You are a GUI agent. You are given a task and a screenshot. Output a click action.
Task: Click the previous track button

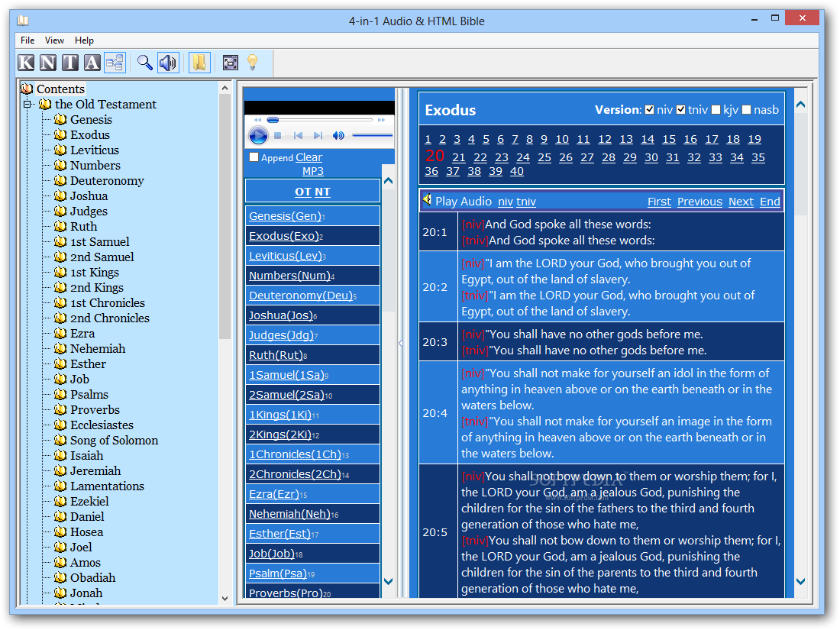coord(299,136)
